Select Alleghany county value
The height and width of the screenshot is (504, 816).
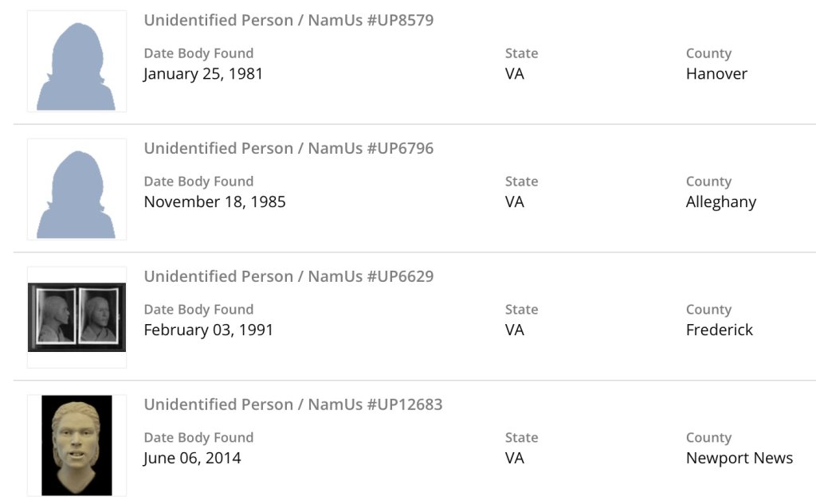click(720, 202)
